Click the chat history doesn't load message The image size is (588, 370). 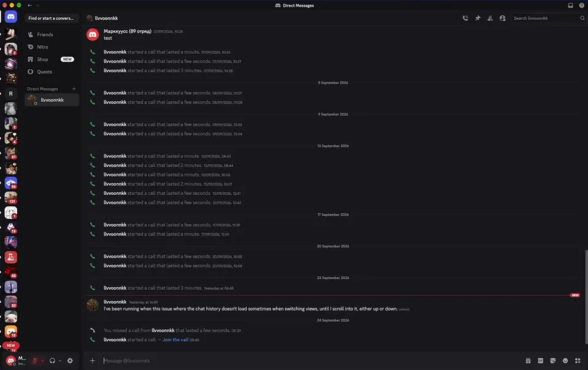251,309
